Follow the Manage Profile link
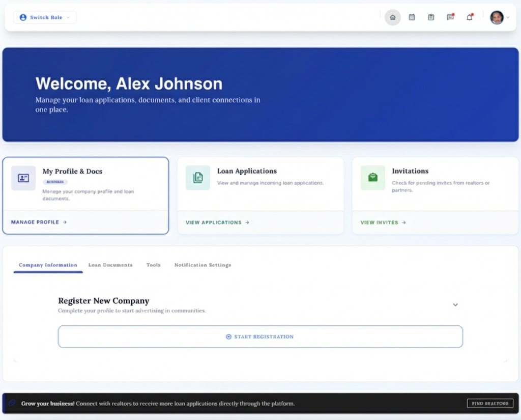 (x=39, y=222)
